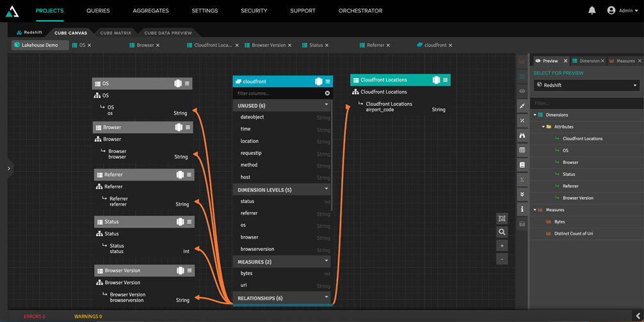Image resolution: width=644 pixels, height=322 pixels.
Task: Zoom out with the minus button
Action: pos(502,259)
